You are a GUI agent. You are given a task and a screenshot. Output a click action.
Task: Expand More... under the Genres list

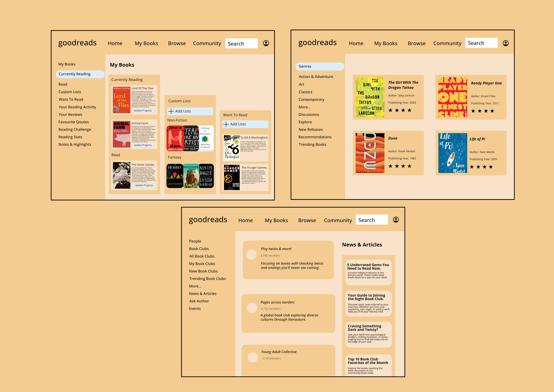[305, 107]
